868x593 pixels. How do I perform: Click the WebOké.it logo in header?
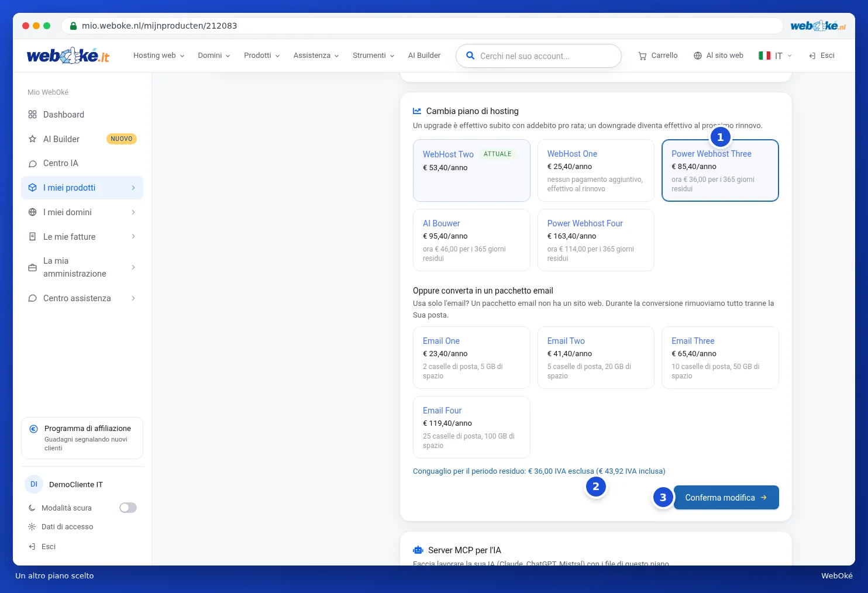click(x=68, y=56)
